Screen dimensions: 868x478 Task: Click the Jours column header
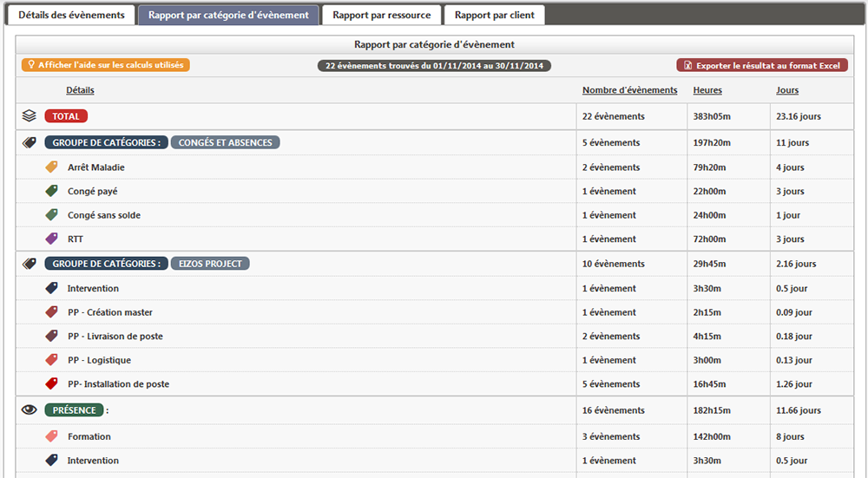(787, 90)
